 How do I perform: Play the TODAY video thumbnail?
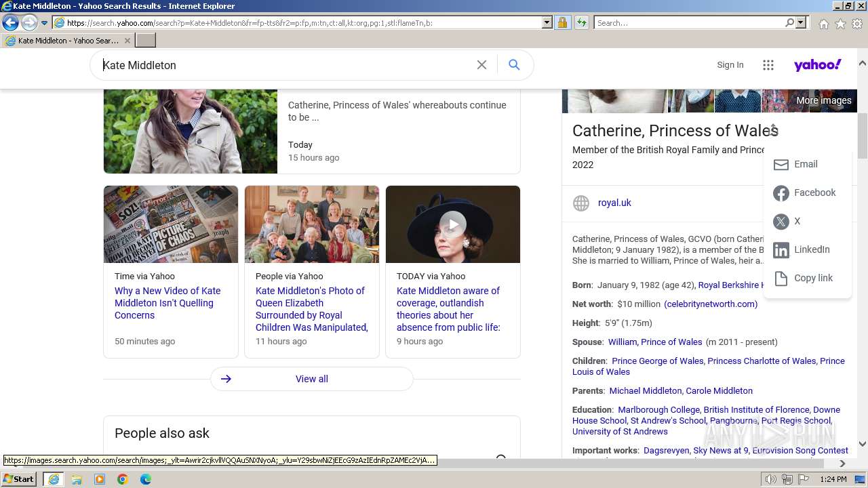tap(453, 224)
